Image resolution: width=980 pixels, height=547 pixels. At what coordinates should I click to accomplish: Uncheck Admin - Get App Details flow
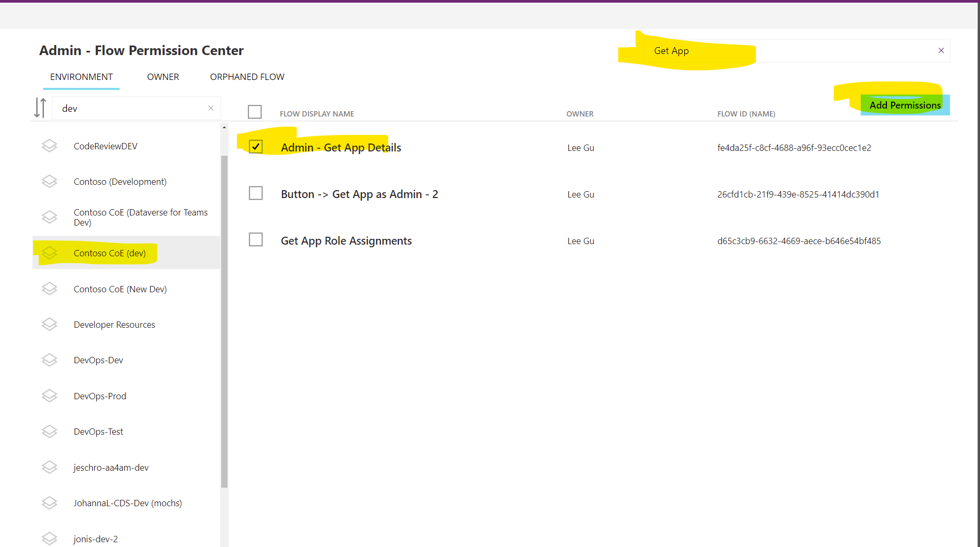point(256,146)
